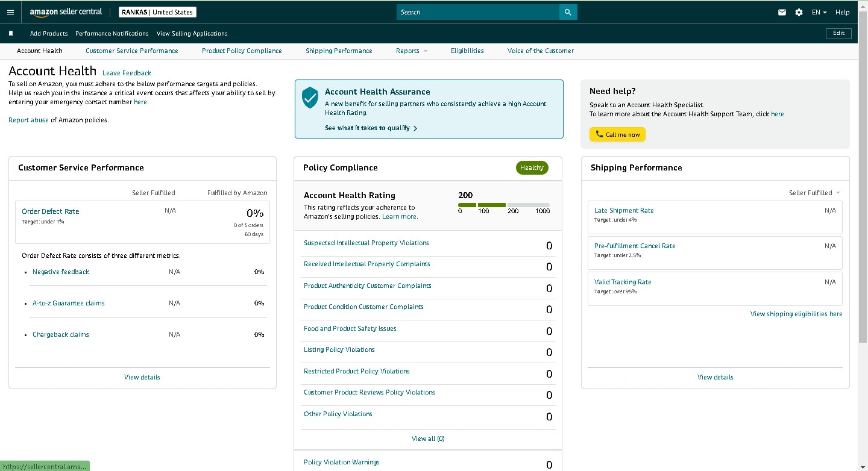Open Listing Policy Violations

(x=339, y=350)
